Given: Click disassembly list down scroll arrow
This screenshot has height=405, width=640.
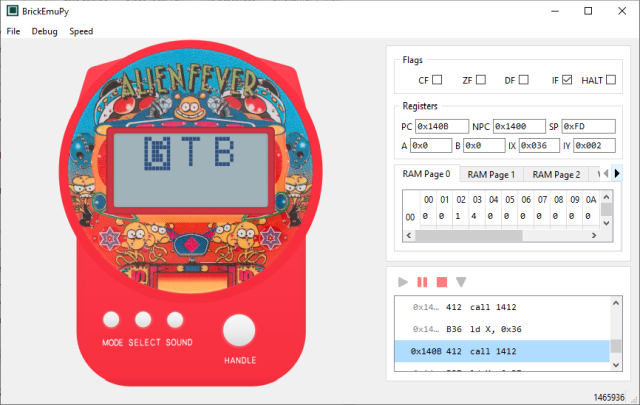Looking at the screenshot, I should (616, 365).
